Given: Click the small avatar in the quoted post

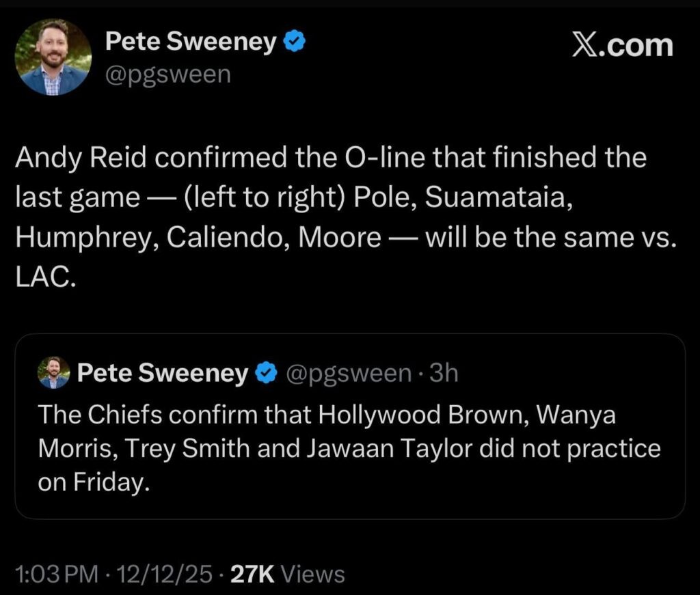Looking at the screenshot, I should [54, 373].
